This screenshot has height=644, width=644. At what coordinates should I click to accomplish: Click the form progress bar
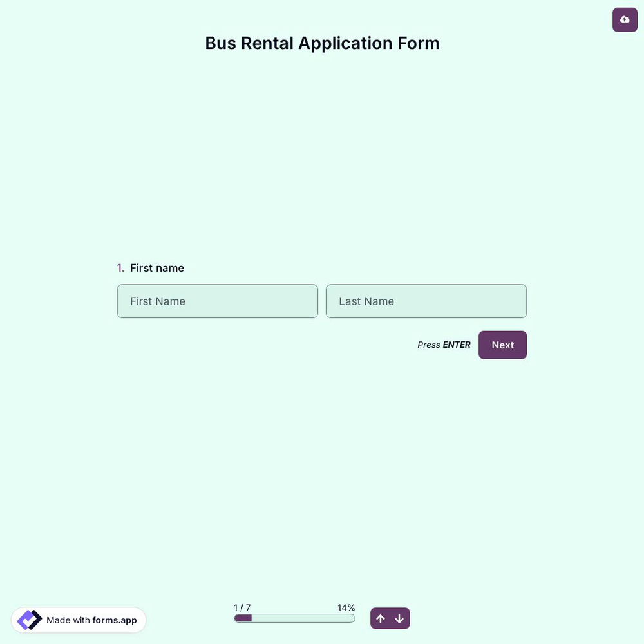294,616
